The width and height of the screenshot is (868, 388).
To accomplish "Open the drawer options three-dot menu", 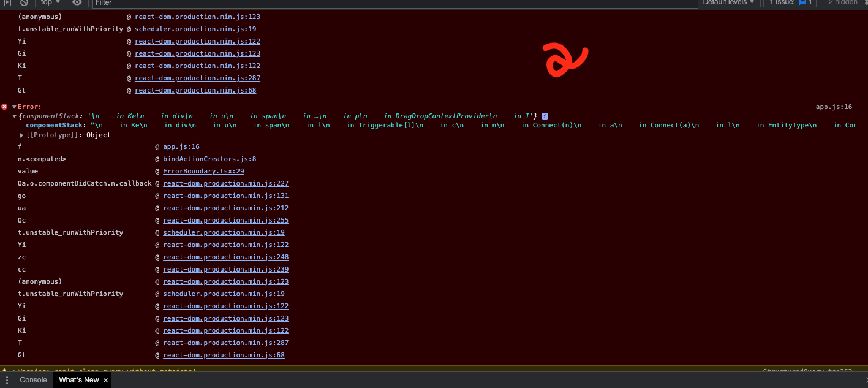I will 6,380.
